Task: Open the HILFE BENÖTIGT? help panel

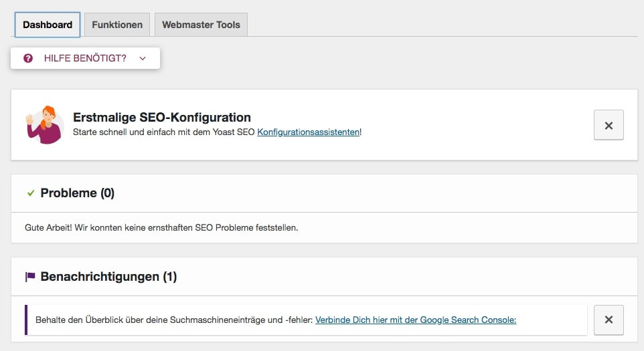Action: (x=86, y=58)
